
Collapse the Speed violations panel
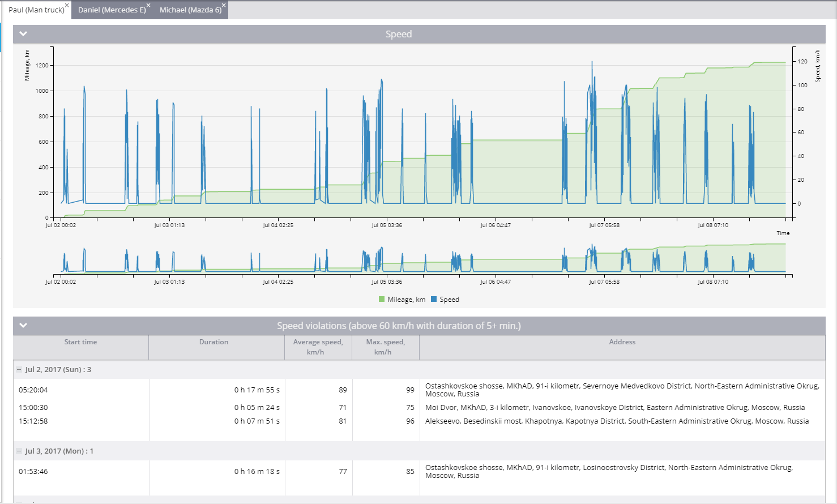click(x=23, y=326)
